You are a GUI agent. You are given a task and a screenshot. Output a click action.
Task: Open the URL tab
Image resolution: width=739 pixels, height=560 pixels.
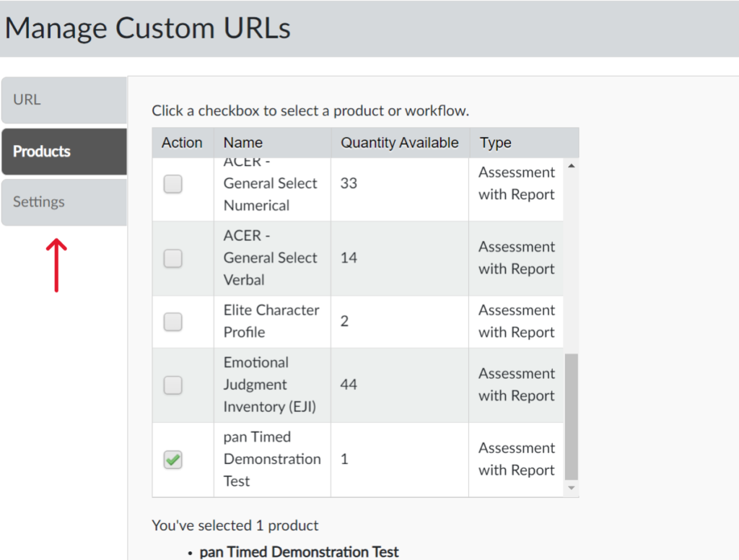(64, 100)
